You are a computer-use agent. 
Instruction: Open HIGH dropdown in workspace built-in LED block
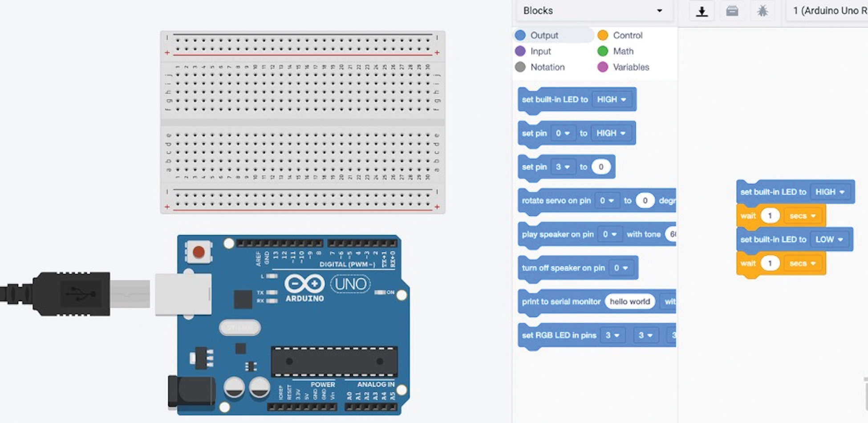[830, 192]
